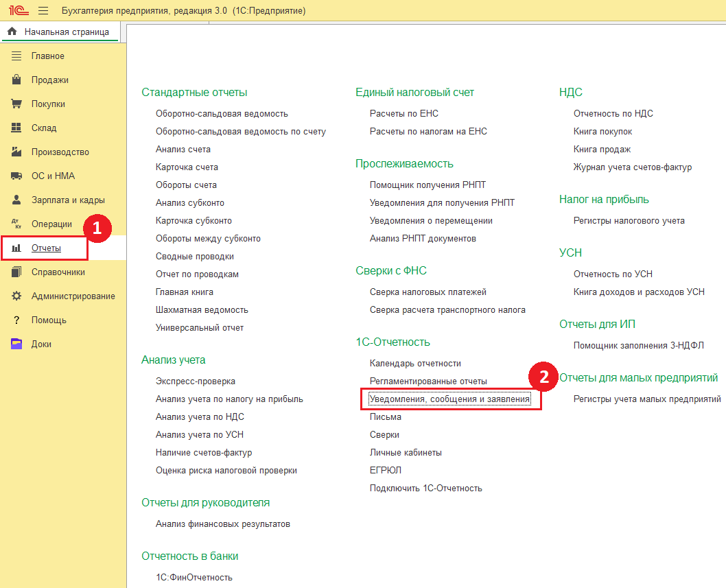Click the Склад warehouse icon
Screen dimensions: 726x588
point(16,128)
